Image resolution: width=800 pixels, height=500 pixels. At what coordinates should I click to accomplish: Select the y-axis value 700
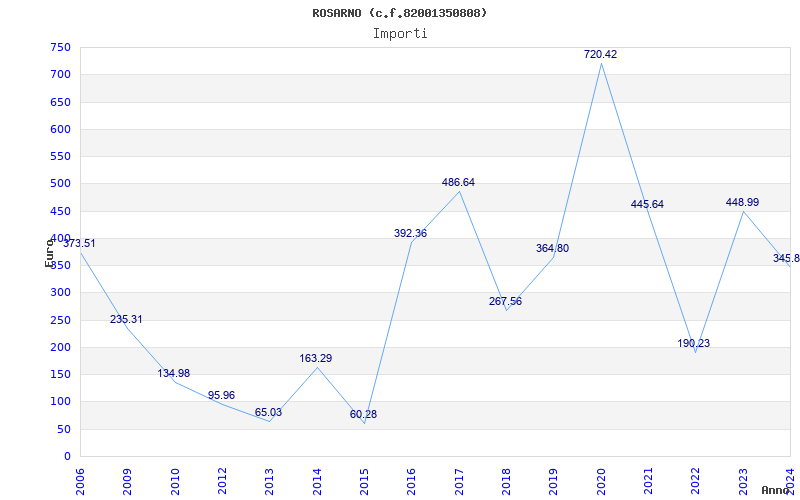(60, 74)
